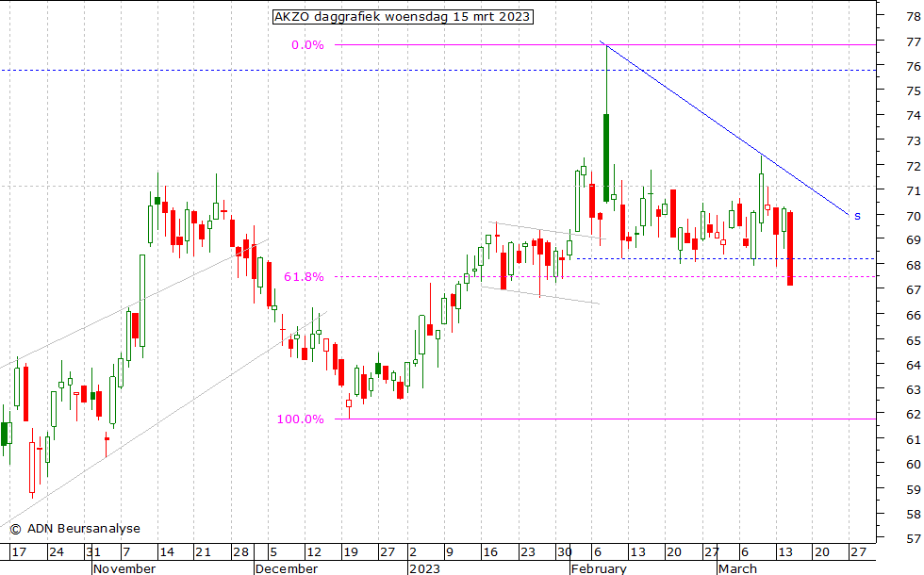Click date label 19 in December

click(351, 552)
